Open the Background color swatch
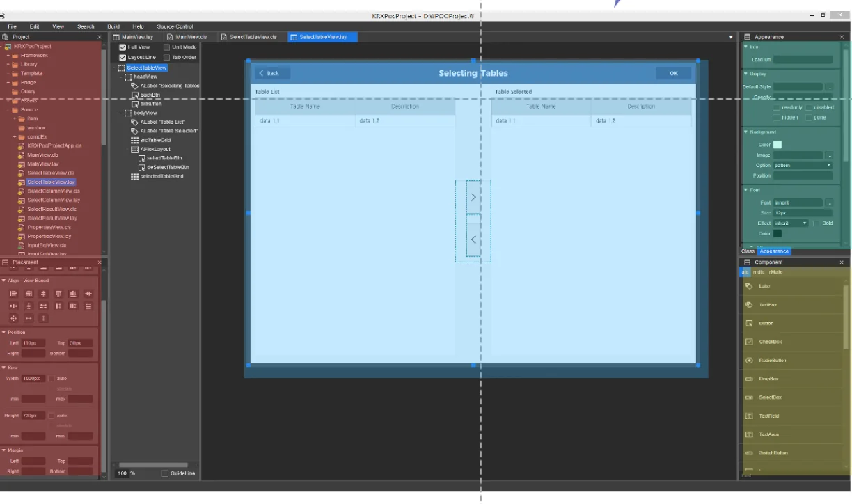Screen dimensions: 852x504 [778, 145]
